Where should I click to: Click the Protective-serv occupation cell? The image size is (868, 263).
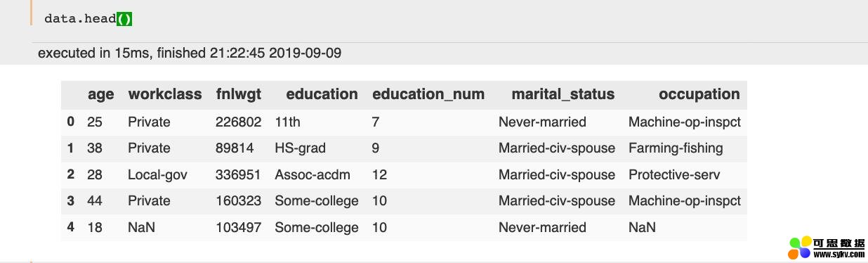[x=674, y=174]
